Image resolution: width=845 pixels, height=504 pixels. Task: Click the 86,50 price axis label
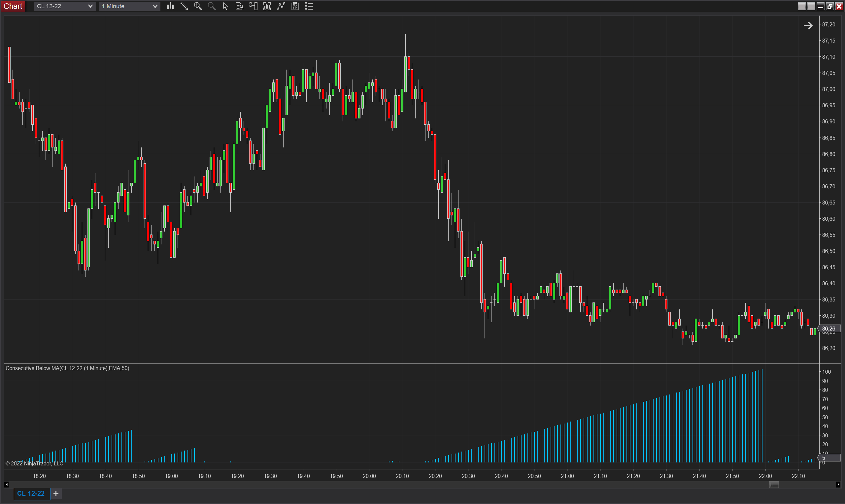click(x=828, y=251)
